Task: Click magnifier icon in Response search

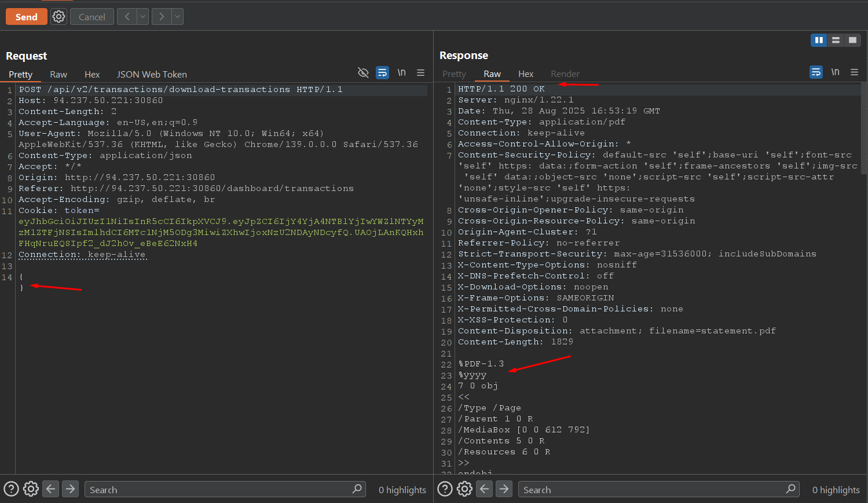Action: [791, 489]
